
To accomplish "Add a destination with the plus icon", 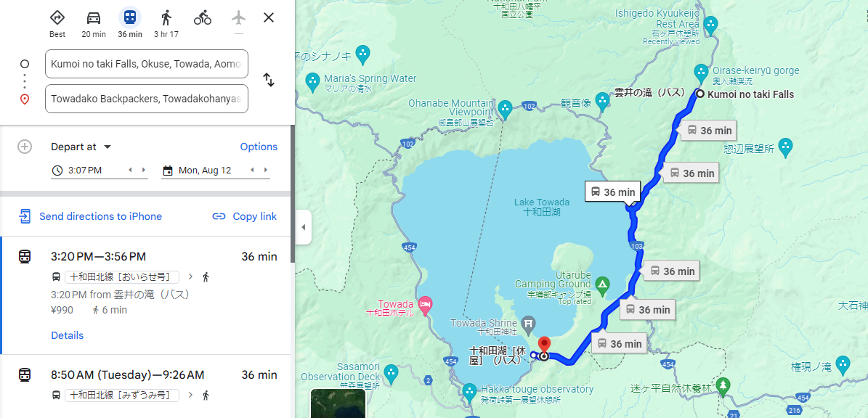I will coord(25,147).
